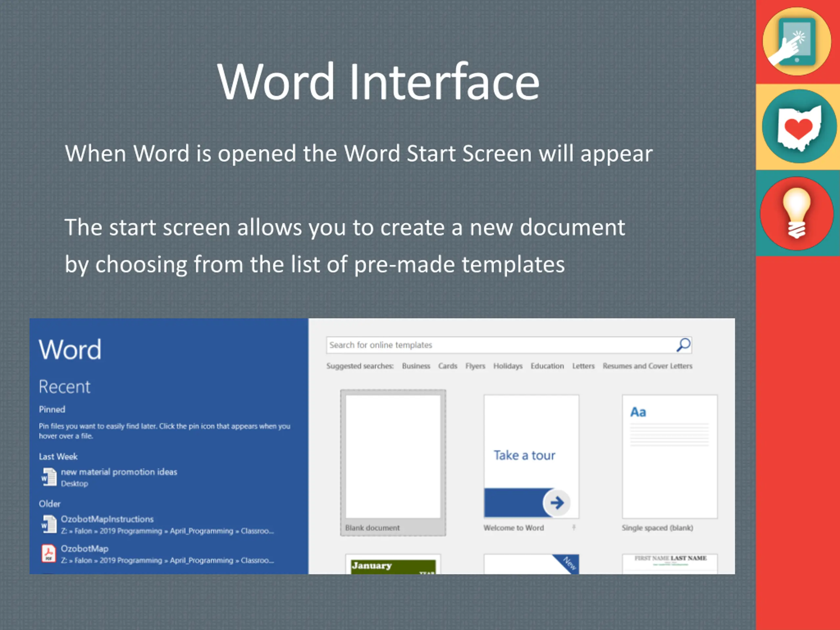This screenshot has height=630, width=840.
Task: Click the light bulb icon
Action: 796,214
